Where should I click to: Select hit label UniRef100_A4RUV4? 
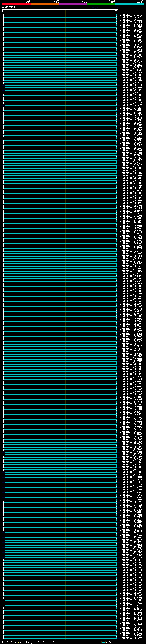tap(131, 196)
